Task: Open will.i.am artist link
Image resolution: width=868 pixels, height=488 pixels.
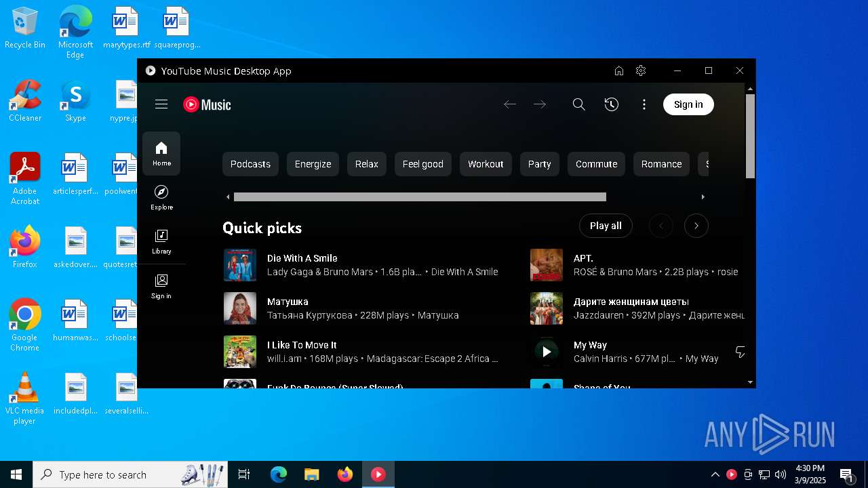Action: 284,359
